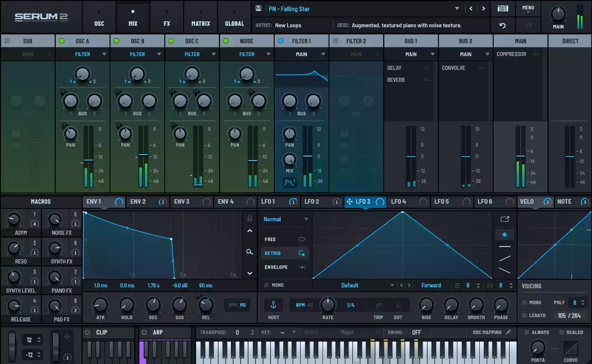Go to the next preset arrow
The height and width of the screenshot is (364, 592).
[483, 9]
